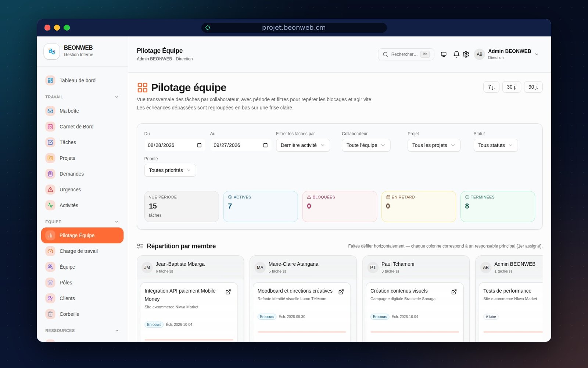The image size is (588, 368).
Task: Focus the Rechercher search field
Action: pos(406,54)
